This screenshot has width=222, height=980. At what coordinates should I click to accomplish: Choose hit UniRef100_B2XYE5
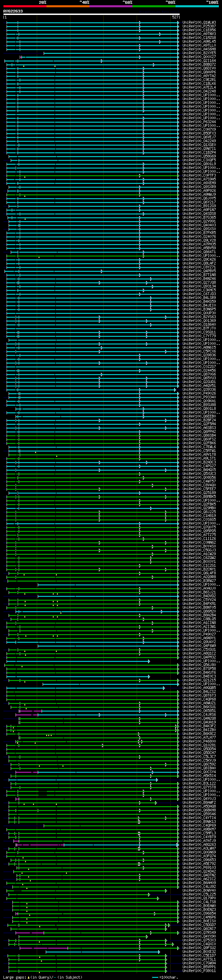point(199,53)
